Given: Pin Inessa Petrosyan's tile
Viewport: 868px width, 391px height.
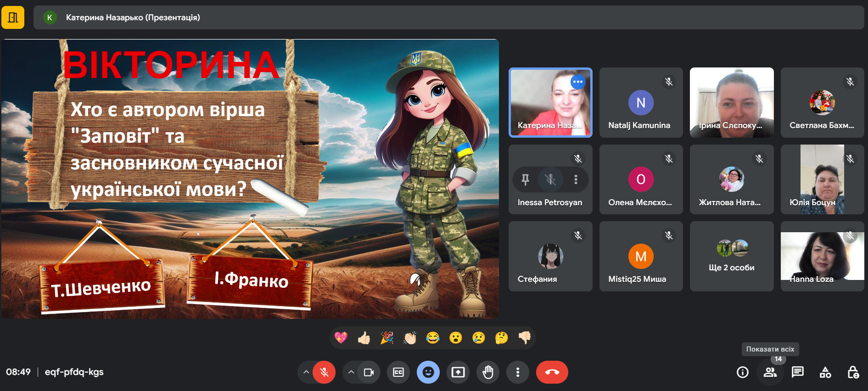Looking at the screenshot, I should coord(526,179).
